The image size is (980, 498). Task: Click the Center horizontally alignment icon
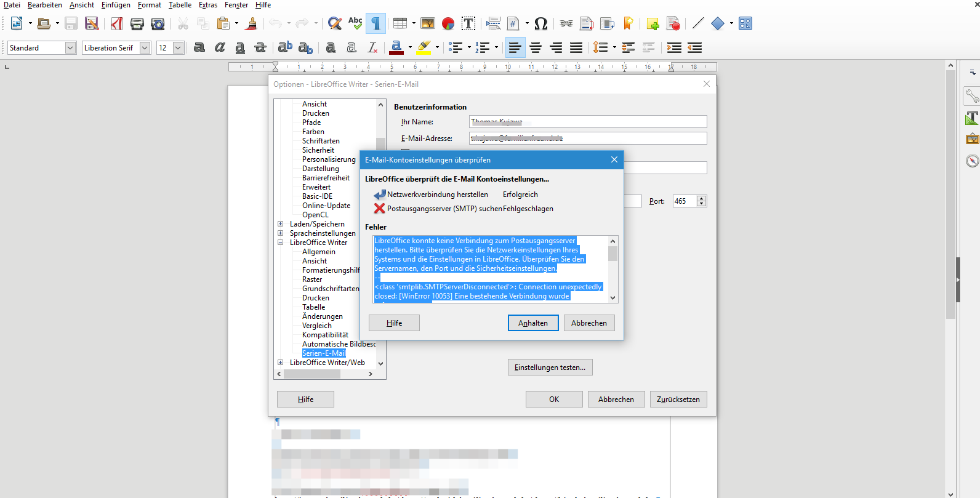click(536, 47)
